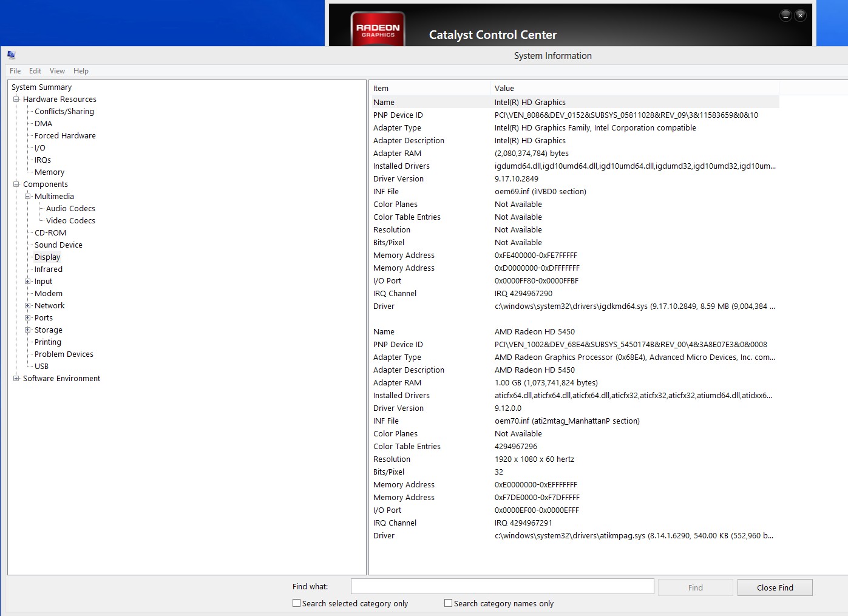The image size is (848, 616).
Task: Open the View menu
Action: click(x=57, y=71)
